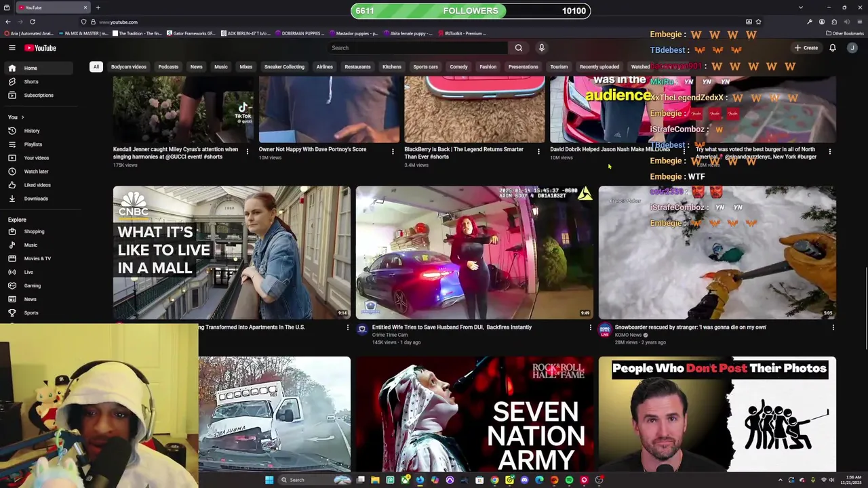Viewport: 868px width, 488px height.
Task: Open Windows Start menu
Action: click(269, 480)
